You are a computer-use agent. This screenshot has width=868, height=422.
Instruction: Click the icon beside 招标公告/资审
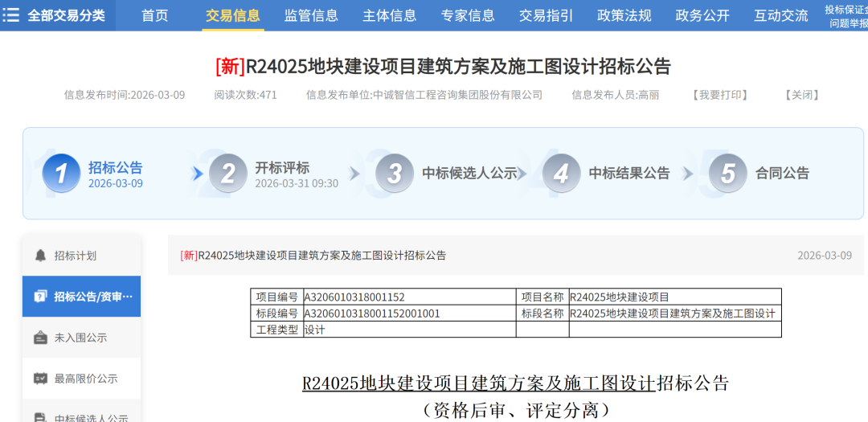40,297
